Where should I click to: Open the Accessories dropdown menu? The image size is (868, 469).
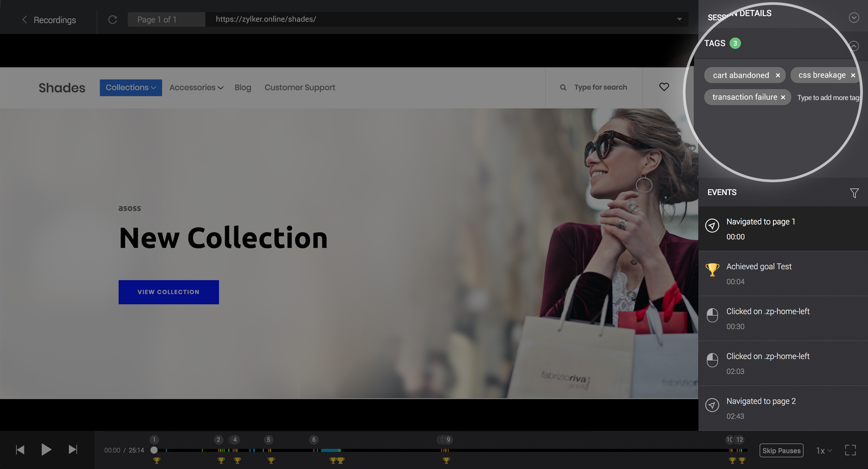[196, 88]
